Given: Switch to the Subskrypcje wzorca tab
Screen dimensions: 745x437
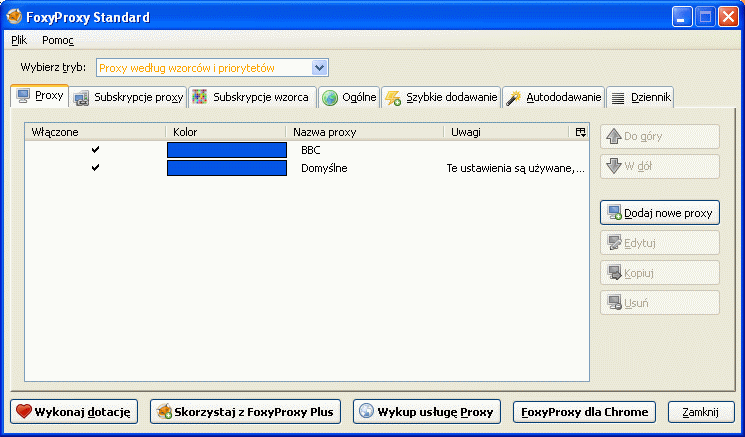Looking at the screenshot, I should pyautogui.click(x=252, y=98).
